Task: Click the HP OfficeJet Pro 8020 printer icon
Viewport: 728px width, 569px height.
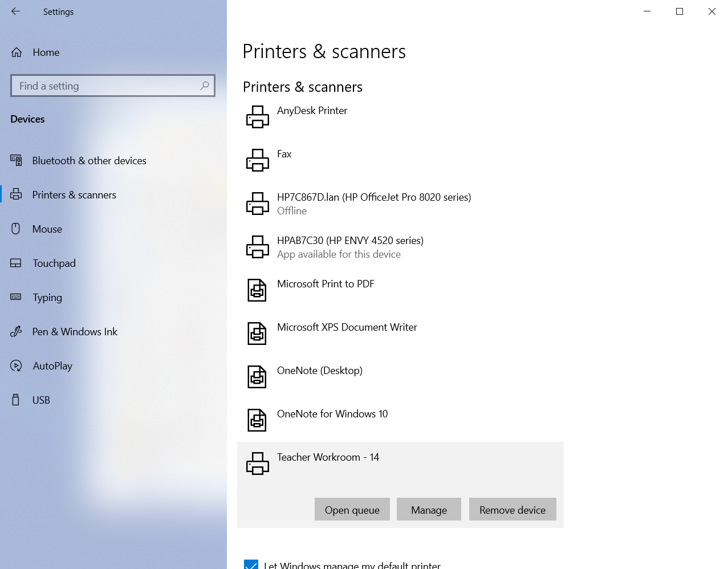Action: 258,204
